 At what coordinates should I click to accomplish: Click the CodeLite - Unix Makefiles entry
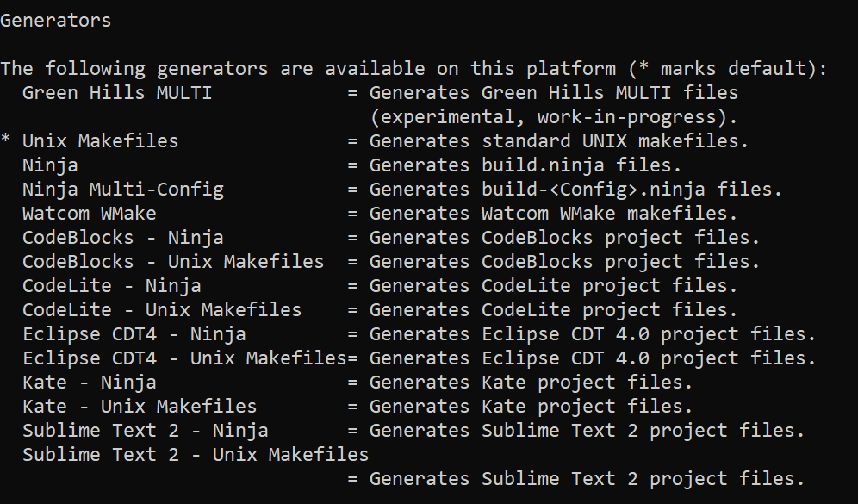[162, 310]
